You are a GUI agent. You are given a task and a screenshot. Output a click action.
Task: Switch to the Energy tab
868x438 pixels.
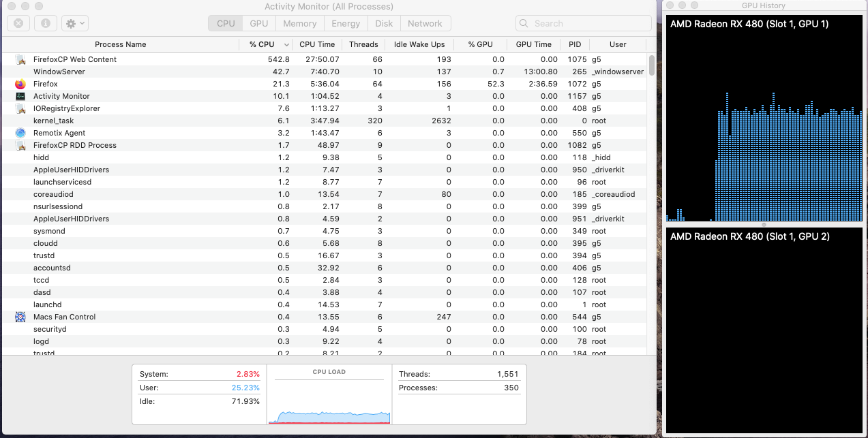(346, 23)
